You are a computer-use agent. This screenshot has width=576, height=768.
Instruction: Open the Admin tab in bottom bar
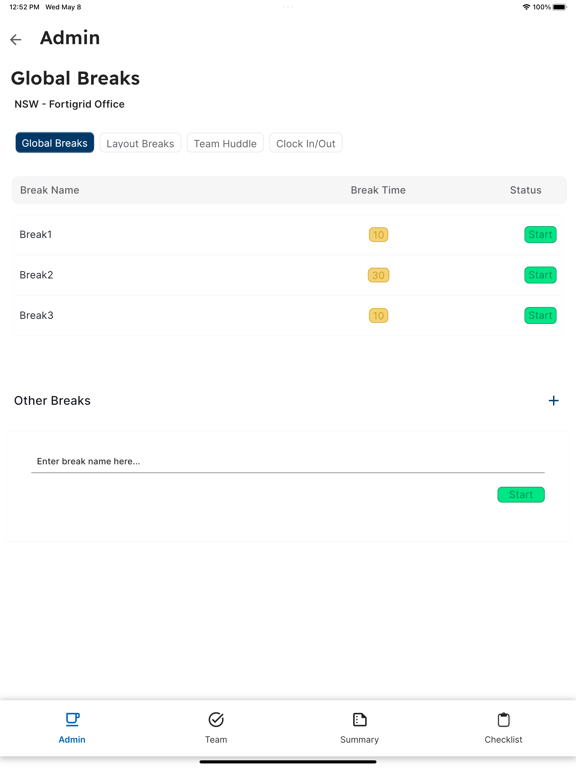coord(72,728)
